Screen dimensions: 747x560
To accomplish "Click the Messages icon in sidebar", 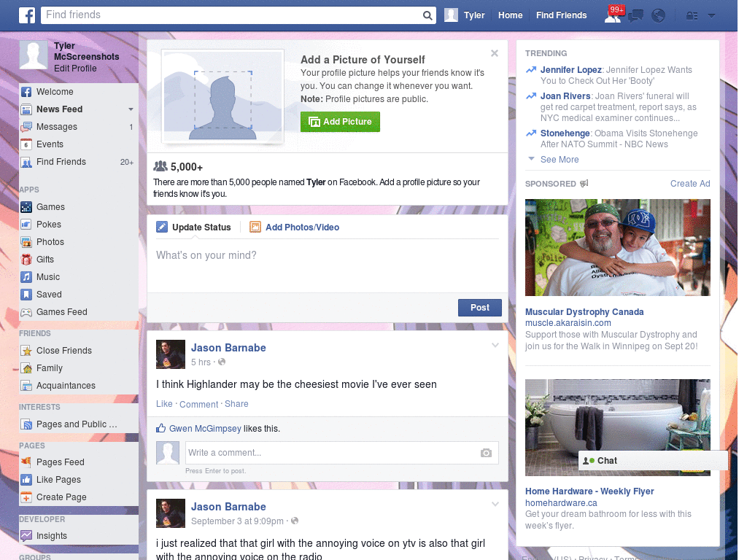I will 26,127.
